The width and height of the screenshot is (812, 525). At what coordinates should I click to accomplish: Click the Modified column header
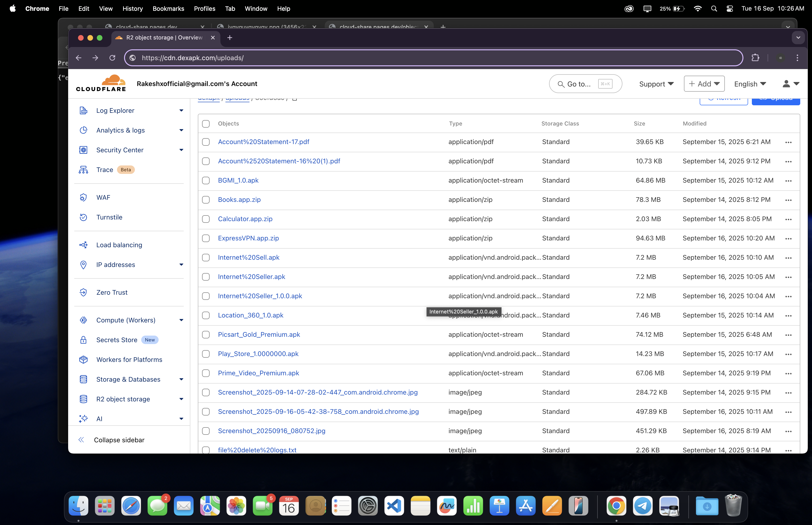[695, 124]
